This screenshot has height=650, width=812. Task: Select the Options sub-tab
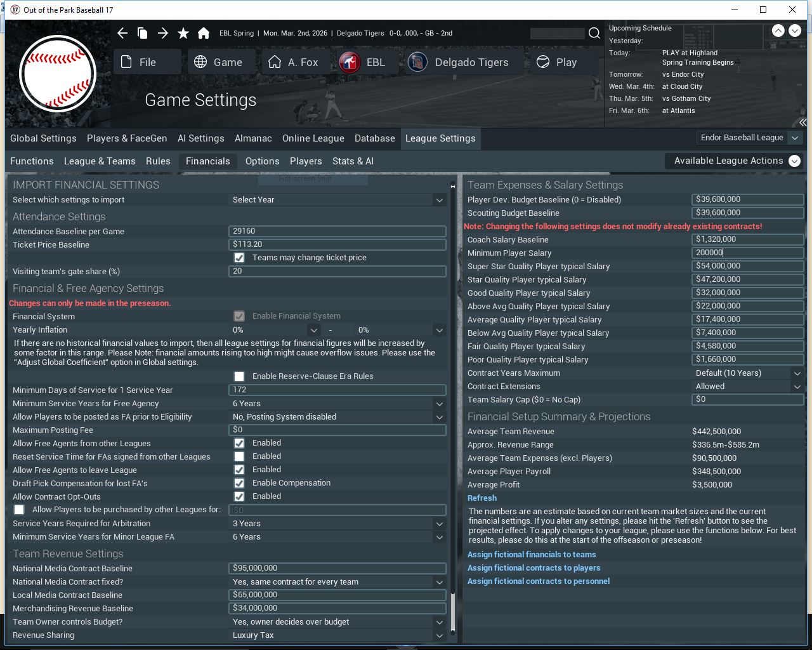262,161
